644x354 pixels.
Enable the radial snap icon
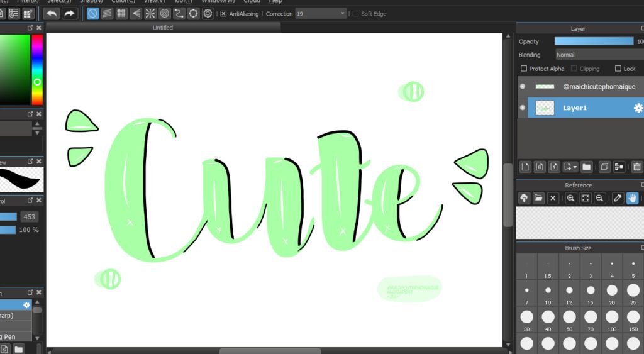point(150,14)
